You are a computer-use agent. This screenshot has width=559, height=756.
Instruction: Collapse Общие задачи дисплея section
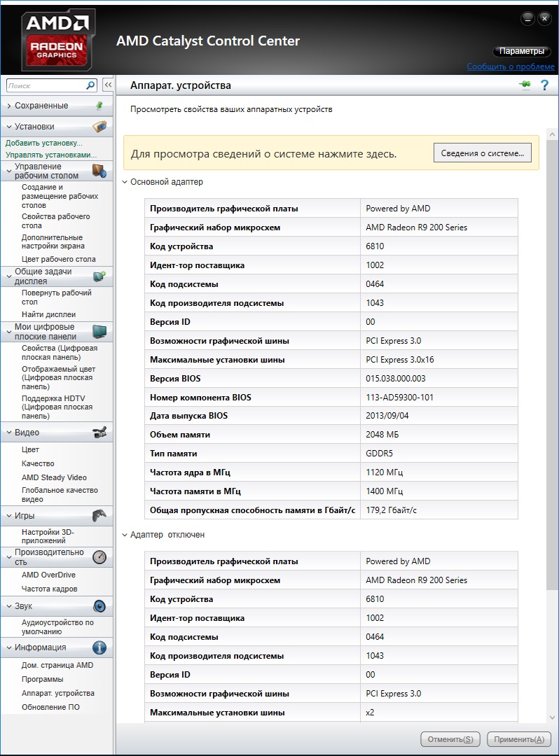pyautogui.click(x=8, y=276)
